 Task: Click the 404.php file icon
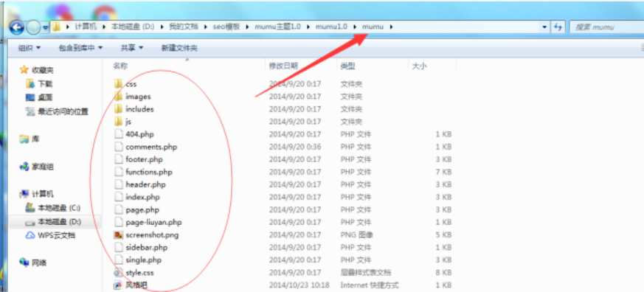118,134
